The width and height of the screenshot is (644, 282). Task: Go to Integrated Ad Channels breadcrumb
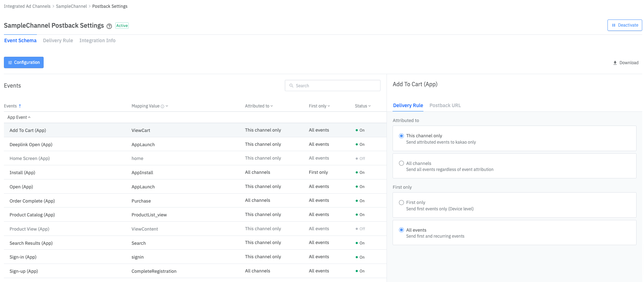[x=27, y=6]
